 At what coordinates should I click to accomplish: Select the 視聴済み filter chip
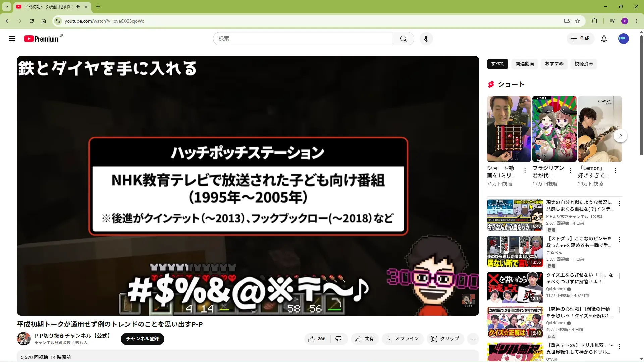point(584,64)
